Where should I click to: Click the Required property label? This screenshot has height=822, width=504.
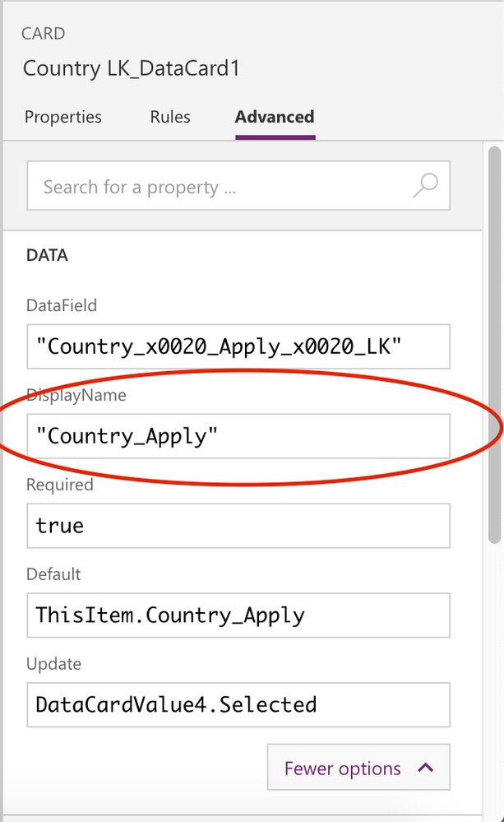(60, 485)
